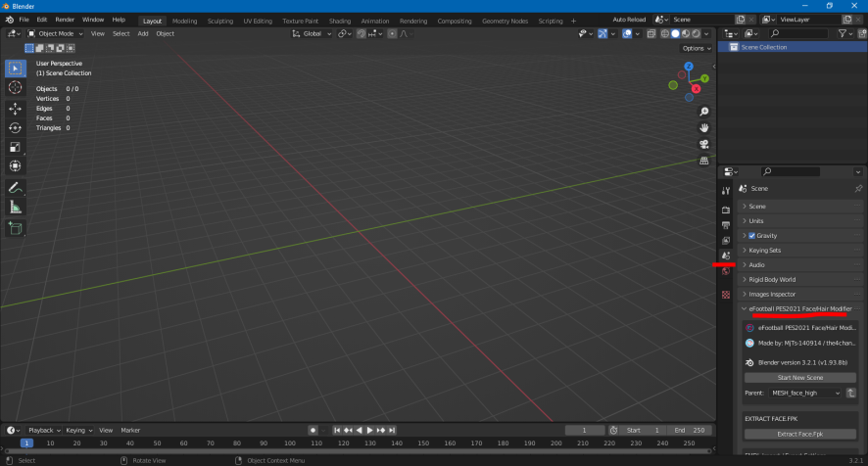Toggle viewport overlays
This screenshot has height=466, width=868.
pyautogui.click(x=627, y=33)
